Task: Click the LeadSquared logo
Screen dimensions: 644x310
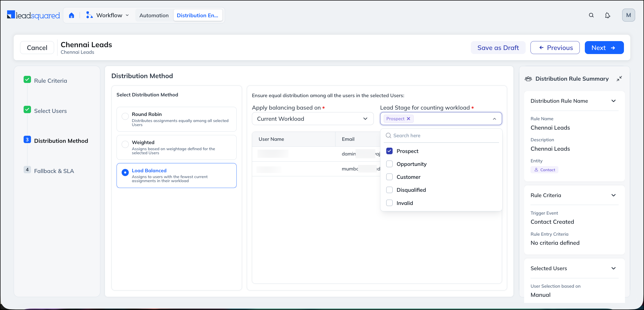Action: tap(34, 15)
